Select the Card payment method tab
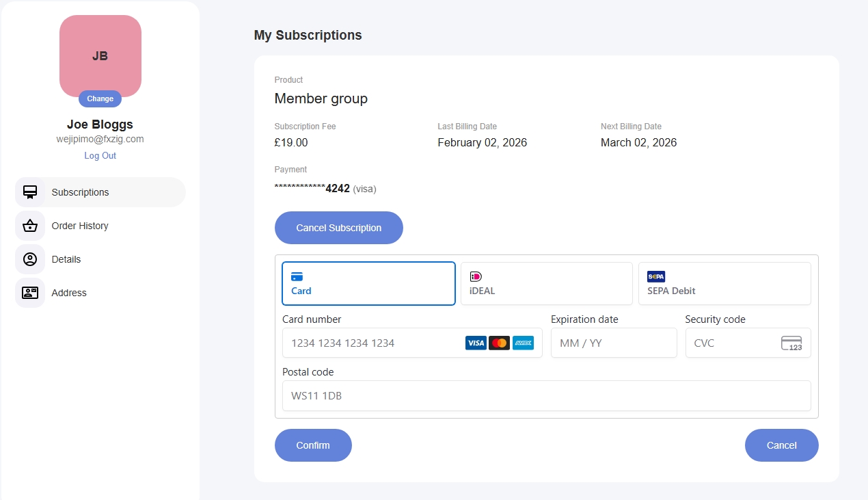Screen dimensions: 868x500 click(x=368, y=283)
